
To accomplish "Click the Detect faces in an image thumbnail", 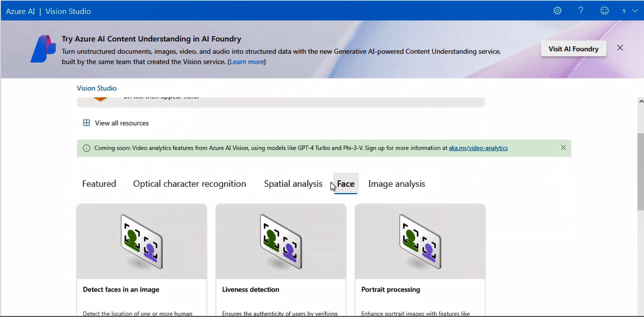I will point(142,242).
